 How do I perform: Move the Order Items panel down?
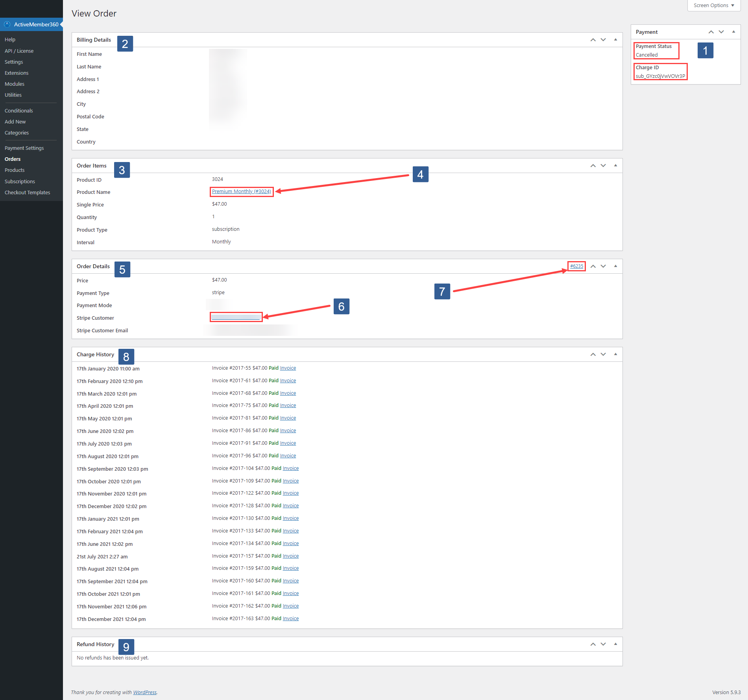point(603,165)
